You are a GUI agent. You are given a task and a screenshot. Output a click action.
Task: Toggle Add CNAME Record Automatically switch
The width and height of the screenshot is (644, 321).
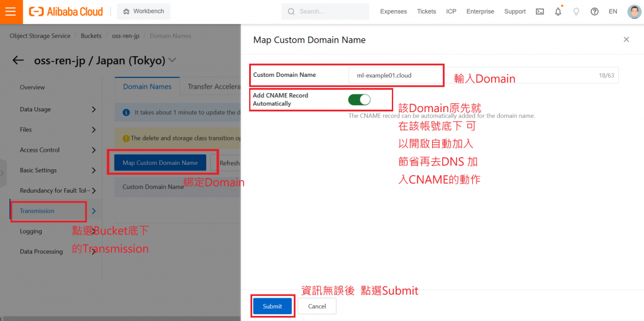coord(359,99)
